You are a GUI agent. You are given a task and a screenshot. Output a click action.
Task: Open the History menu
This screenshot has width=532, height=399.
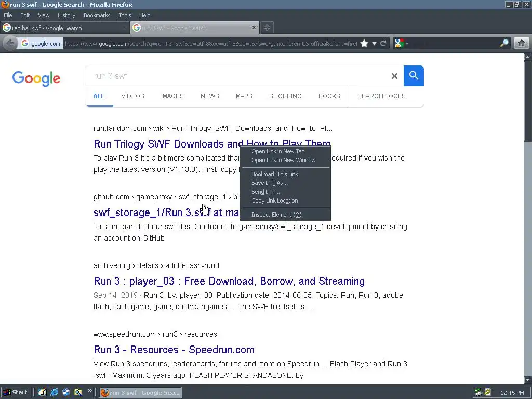(x=66, y=15)
